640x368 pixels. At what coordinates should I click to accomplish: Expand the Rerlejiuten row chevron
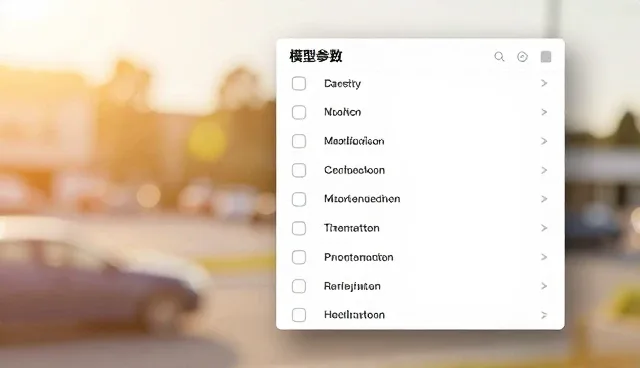[544, 286]
